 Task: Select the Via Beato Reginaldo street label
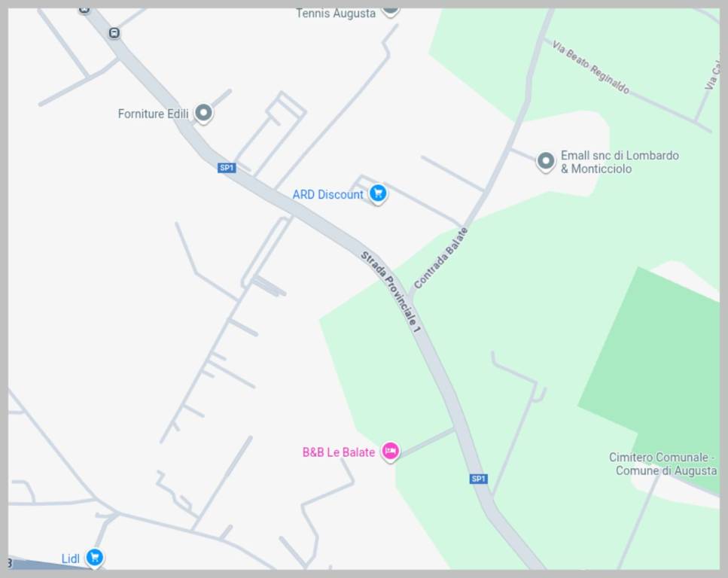click(x=591, y=67)
